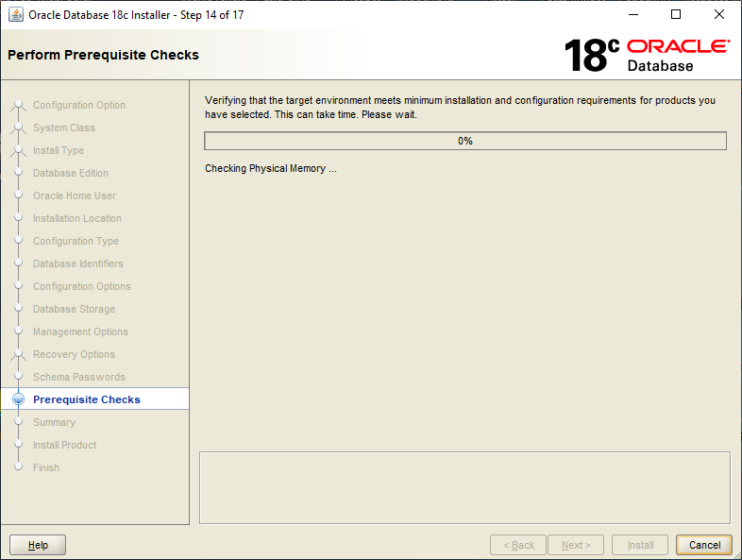Click the Finish step node icon
742x560 pixels.
19,467
